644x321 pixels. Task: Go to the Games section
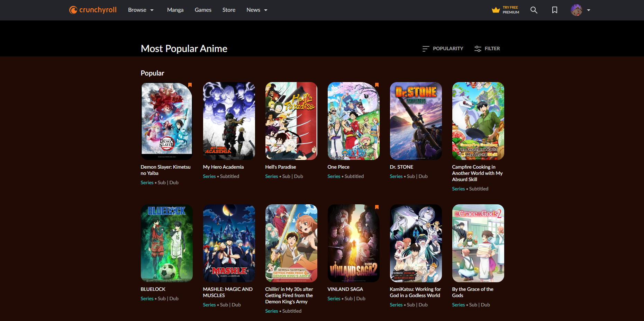pos(203,10)
